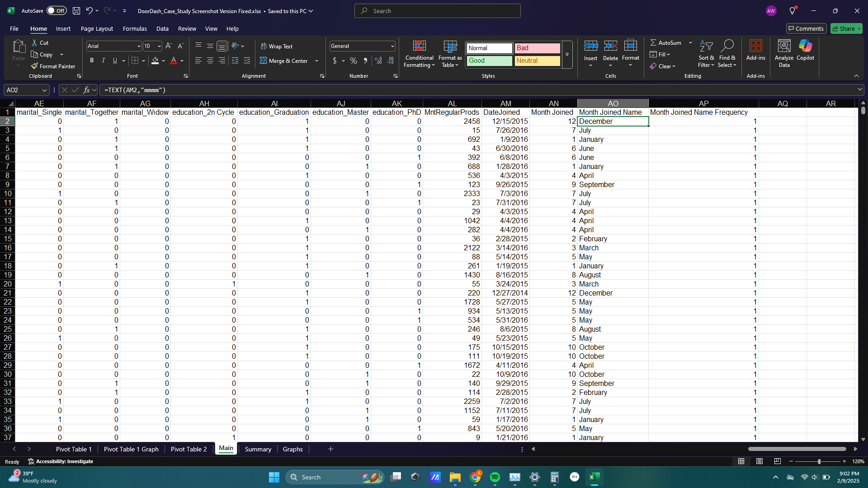Select the Good cell style swatch
Screen dimensions: 868x488
490,61
